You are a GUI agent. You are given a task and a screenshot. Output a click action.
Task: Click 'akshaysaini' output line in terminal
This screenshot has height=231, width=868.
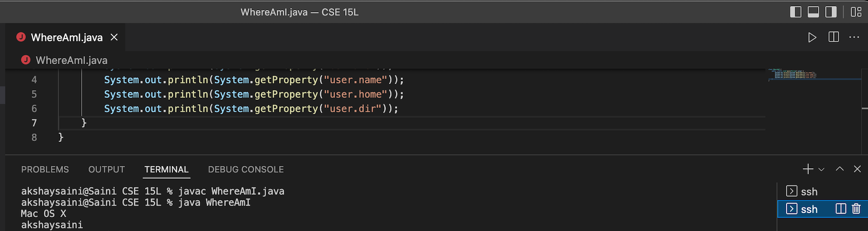pyautogui.click(x=52, y=225)
